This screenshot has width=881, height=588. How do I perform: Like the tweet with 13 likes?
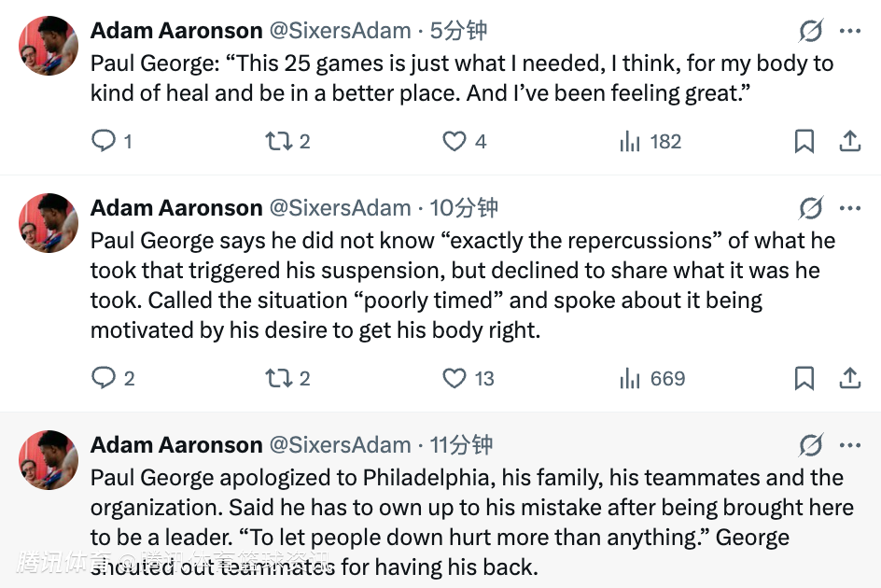click(454, 378)
